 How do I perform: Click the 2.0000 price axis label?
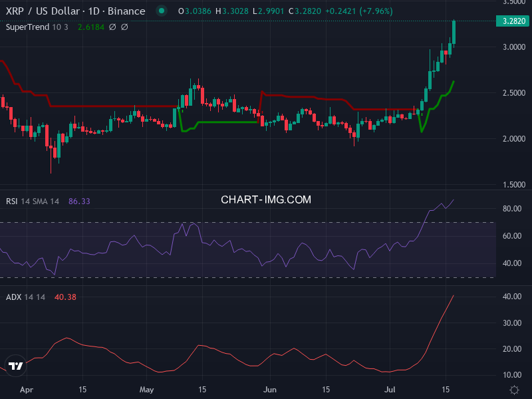click(514, 139)
